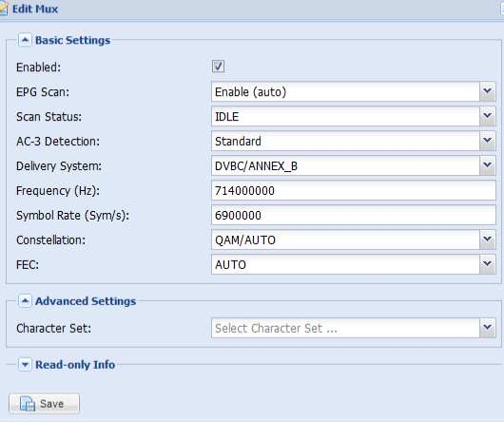This screenshot has height=422, width=504.
Task: Open the EPG Scan dropdown arrow
Action: tap(487, 91)
